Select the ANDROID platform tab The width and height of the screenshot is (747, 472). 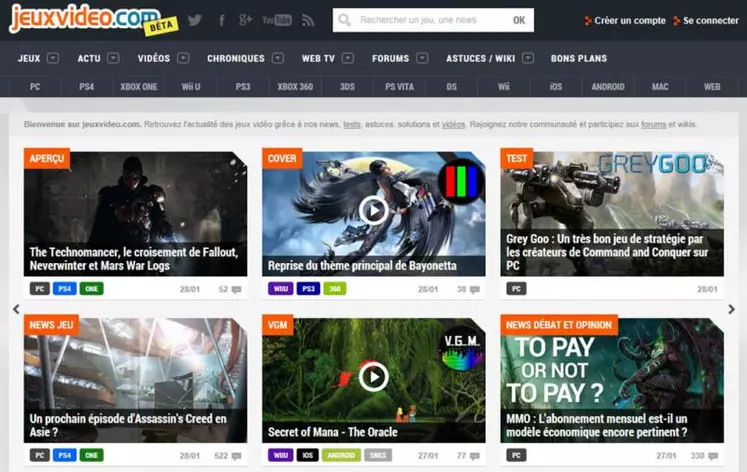[x=608, y=87]
